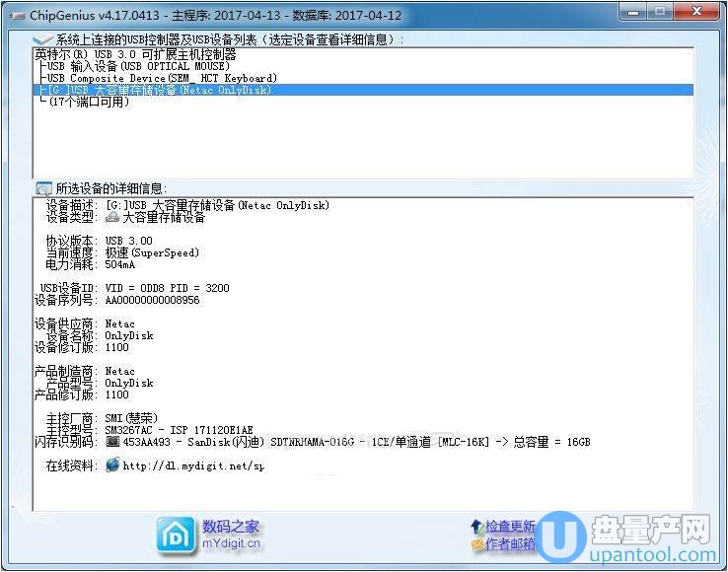Select USB Composite Device SEM HCT Keyboard
Screen dimensions: 728x572
pyautogui.click(x=161, y=78)
